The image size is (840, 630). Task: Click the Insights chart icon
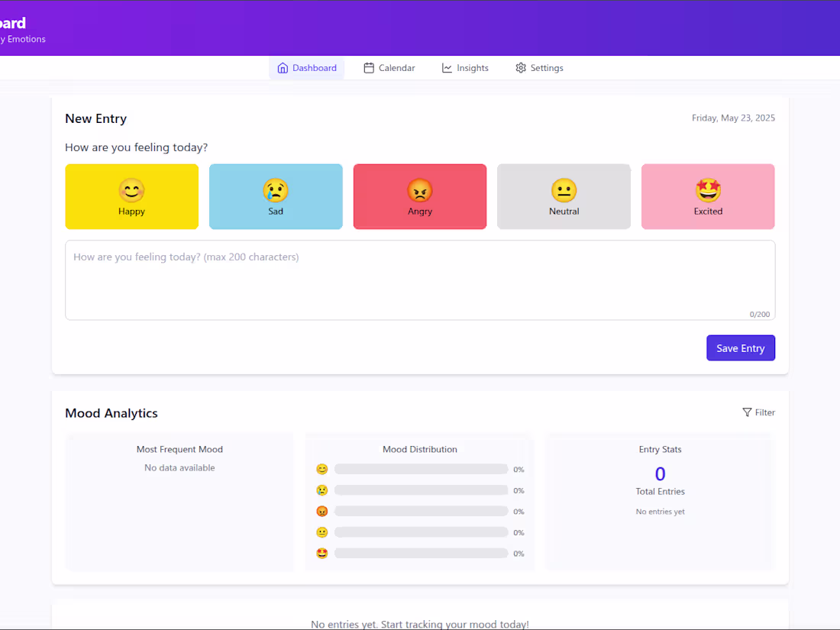(x=447, y=68)
